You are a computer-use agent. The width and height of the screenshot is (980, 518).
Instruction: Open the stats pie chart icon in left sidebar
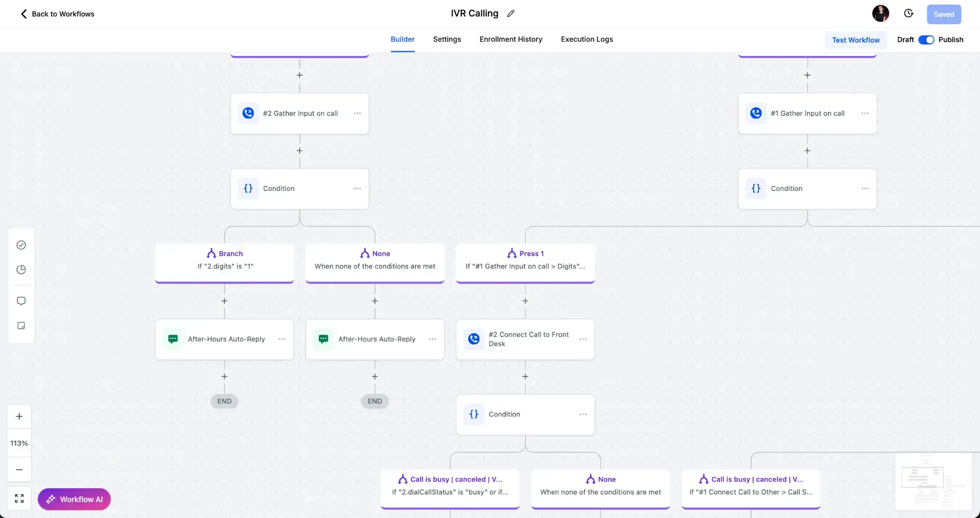(x=21, y=270)
